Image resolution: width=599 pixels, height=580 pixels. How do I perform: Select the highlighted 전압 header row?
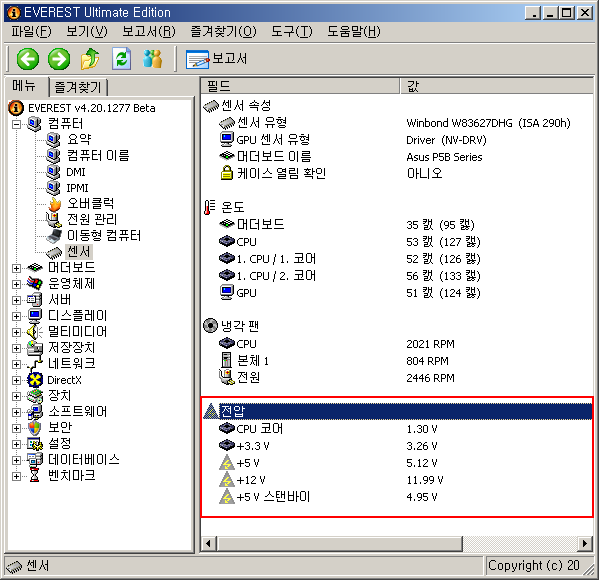point(397,411)
